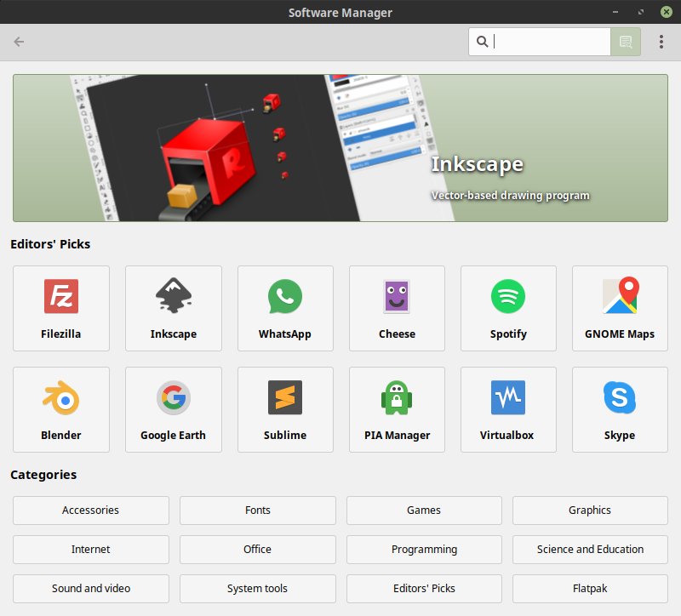Open the Inkscape tile in Editors' Picks
681x616 pixels.
tap(174, 308)
